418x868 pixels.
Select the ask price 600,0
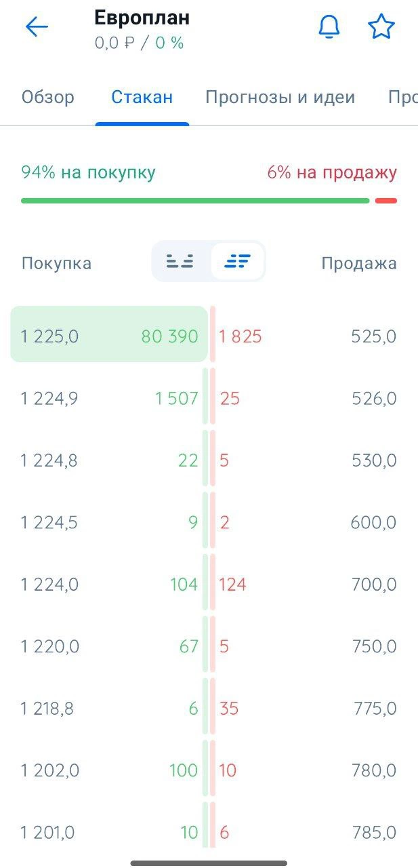click(x=373, y=522)
